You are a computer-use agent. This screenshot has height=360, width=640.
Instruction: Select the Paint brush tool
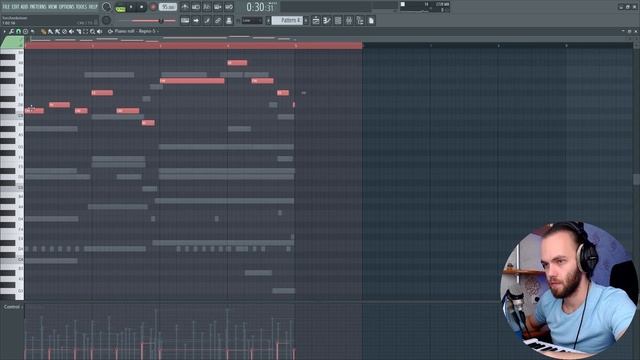[51, 31]
